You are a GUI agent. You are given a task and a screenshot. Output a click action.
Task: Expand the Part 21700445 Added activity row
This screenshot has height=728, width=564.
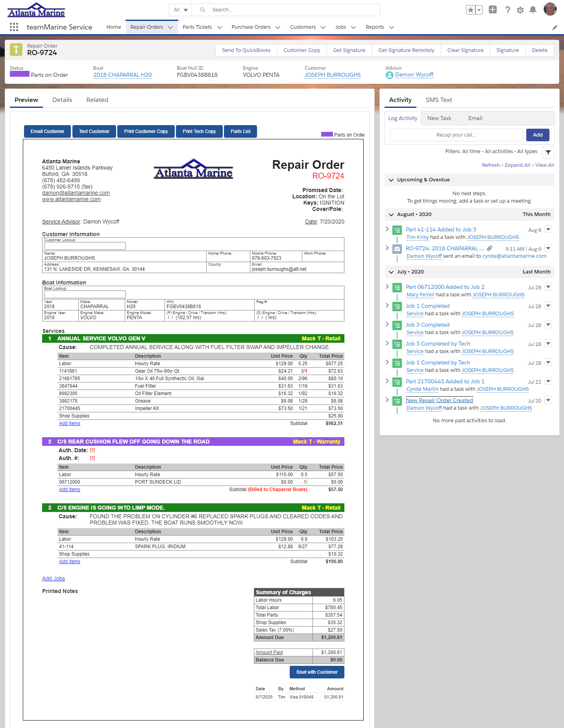click(387, 381)
